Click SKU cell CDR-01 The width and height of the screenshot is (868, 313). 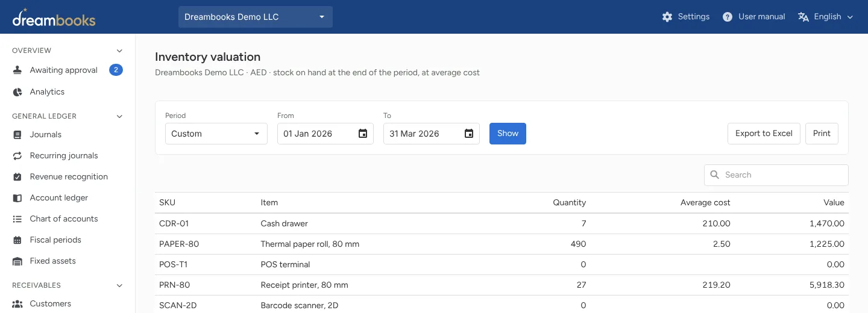click(174, 224)
